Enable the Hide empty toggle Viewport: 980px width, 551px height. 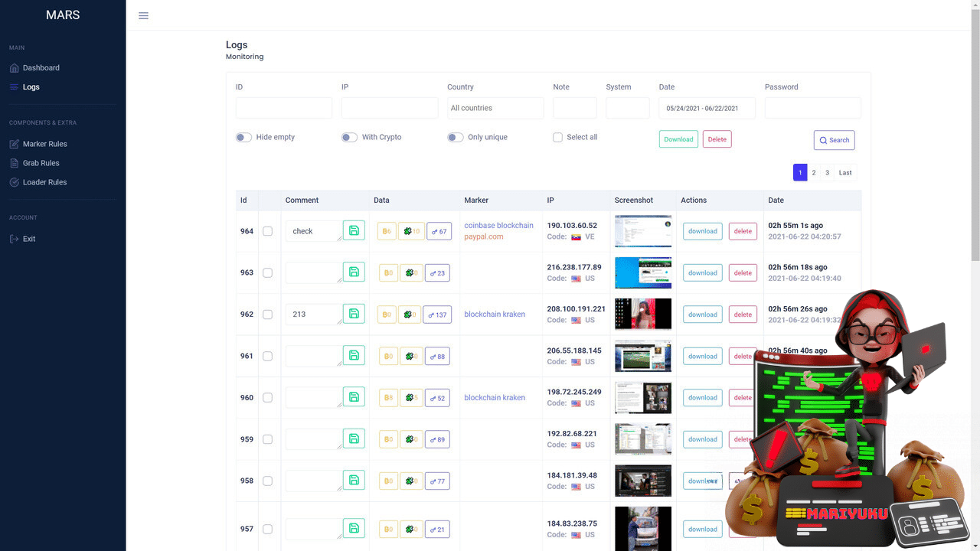point(243,138)
